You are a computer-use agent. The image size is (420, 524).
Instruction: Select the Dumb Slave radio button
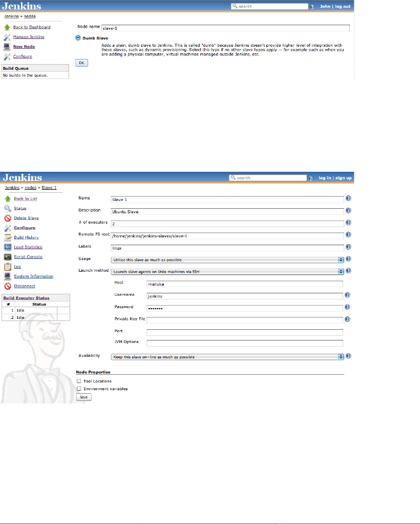tap(78, 38)
